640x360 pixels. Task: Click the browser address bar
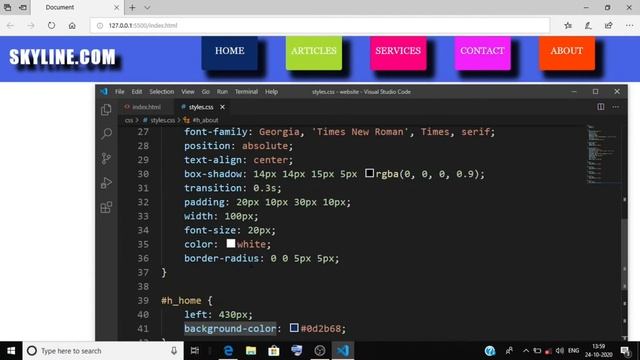[320, 25]
